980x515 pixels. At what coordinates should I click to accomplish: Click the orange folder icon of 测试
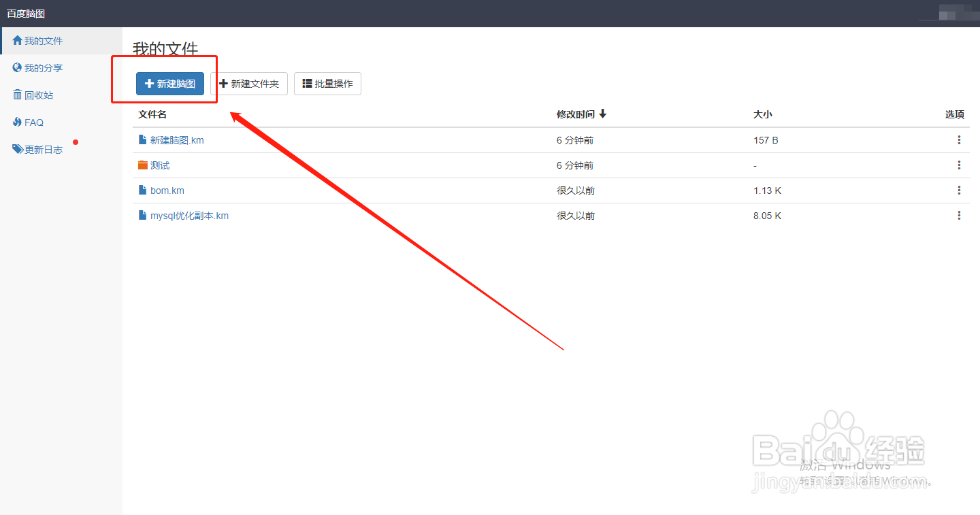(x=142, y=165)
